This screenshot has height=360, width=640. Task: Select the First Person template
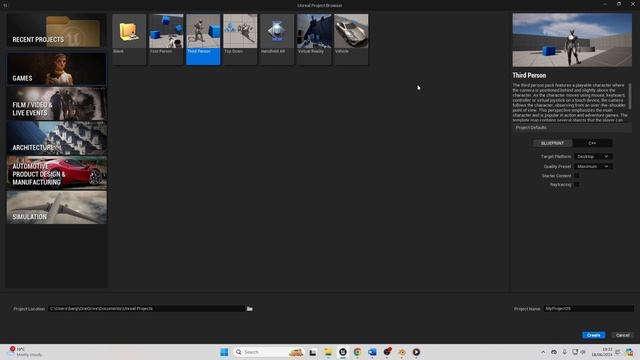click(166, 39)
